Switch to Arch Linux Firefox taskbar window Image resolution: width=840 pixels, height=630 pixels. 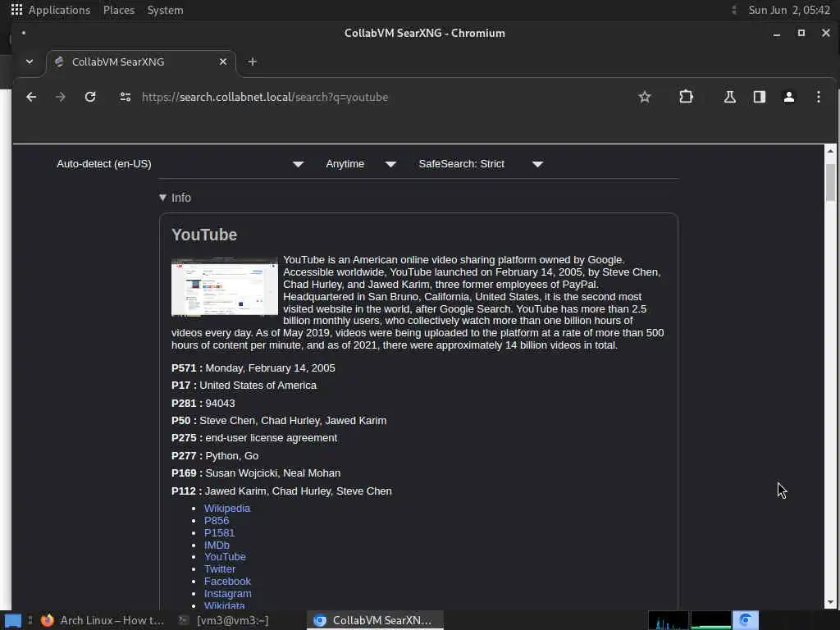(102, 620)
